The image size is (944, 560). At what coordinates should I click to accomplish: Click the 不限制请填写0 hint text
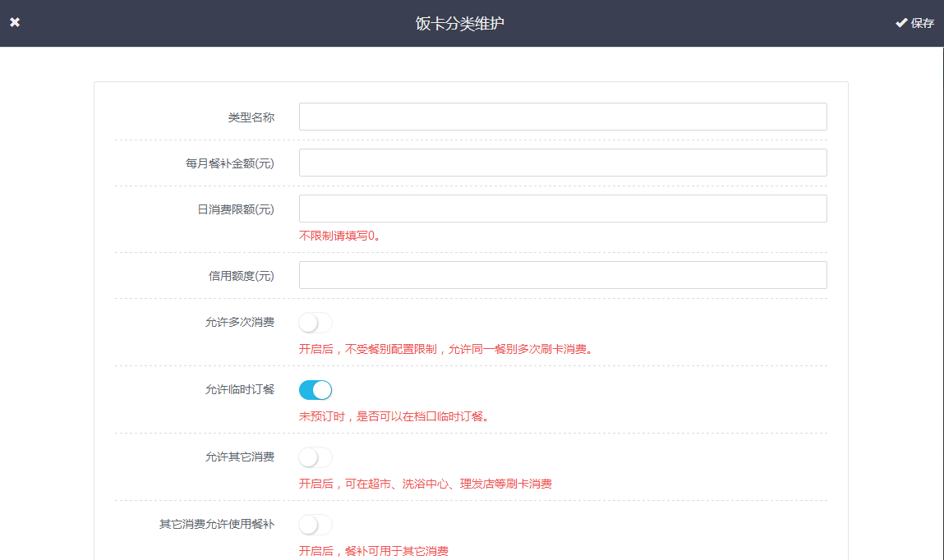point(339,236)
